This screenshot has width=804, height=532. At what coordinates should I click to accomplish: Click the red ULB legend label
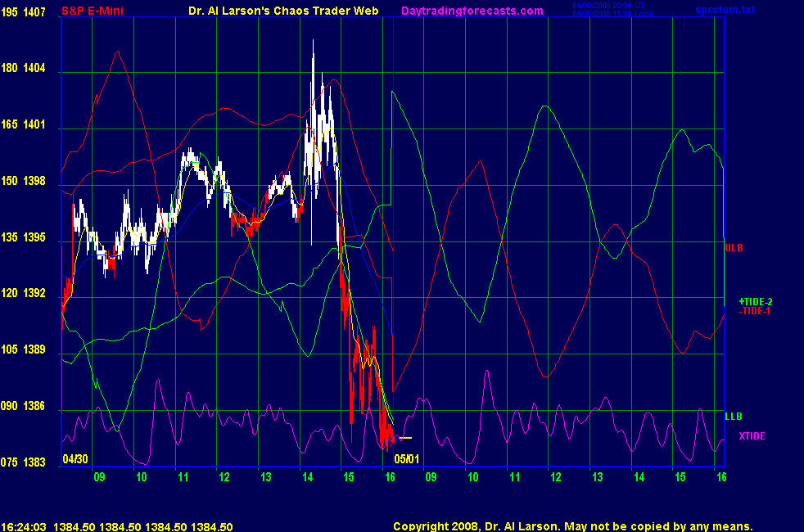pyautogui.click(x=734, y=248)
